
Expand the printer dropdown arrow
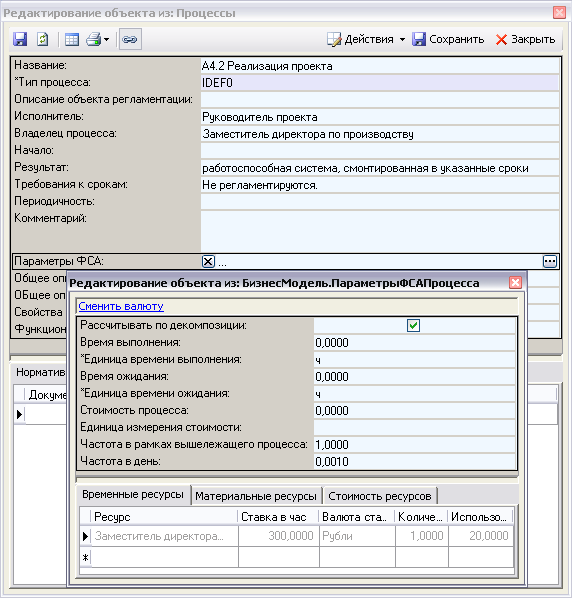coord(106,39)
